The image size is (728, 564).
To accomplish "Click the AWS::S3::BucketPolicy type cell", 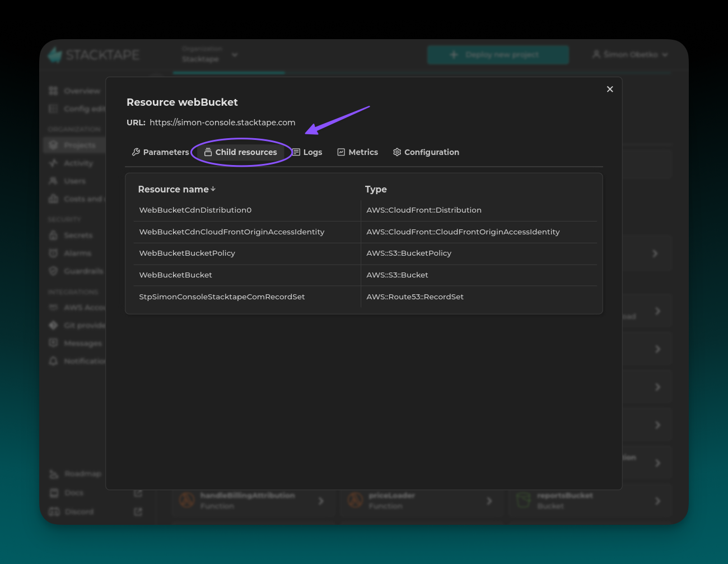I will click(x=409, y=253).
